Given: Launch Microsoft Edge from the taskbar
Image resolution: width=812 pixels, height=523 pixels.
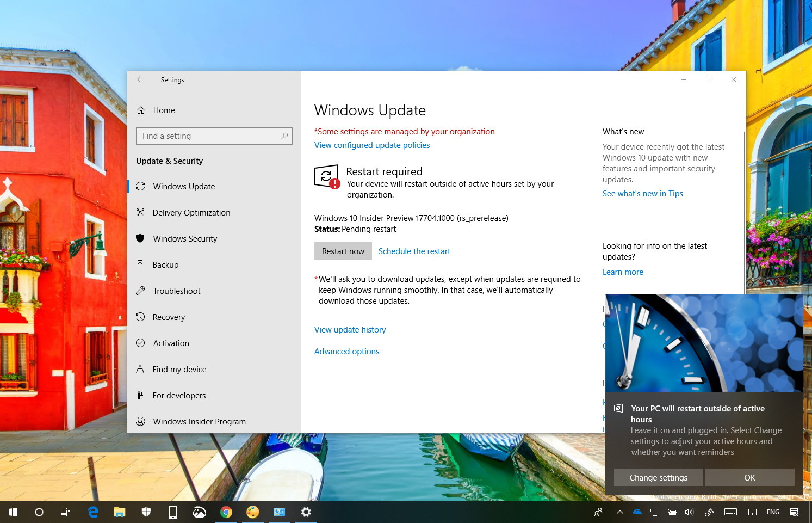Looking at the screenshot, I should click(x=92, y=512).
